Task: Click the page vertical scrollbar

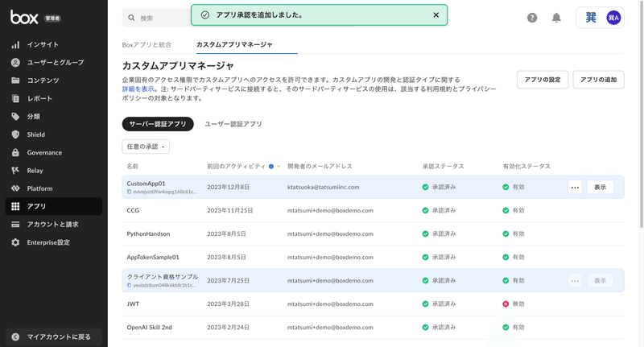Action: tap(642, 115)
